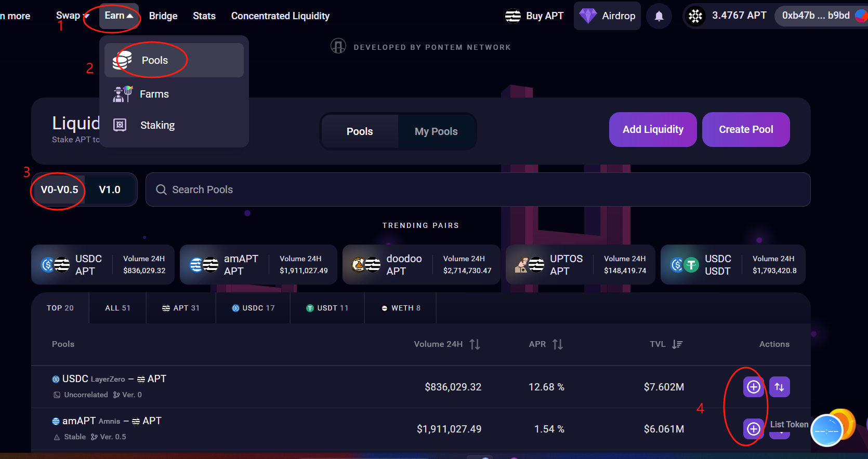Add liquidity to amAPT Amnis–APT pool
The height and width of the screenshot is (459, 868).
pyautogui.click(x=754, y=429)
